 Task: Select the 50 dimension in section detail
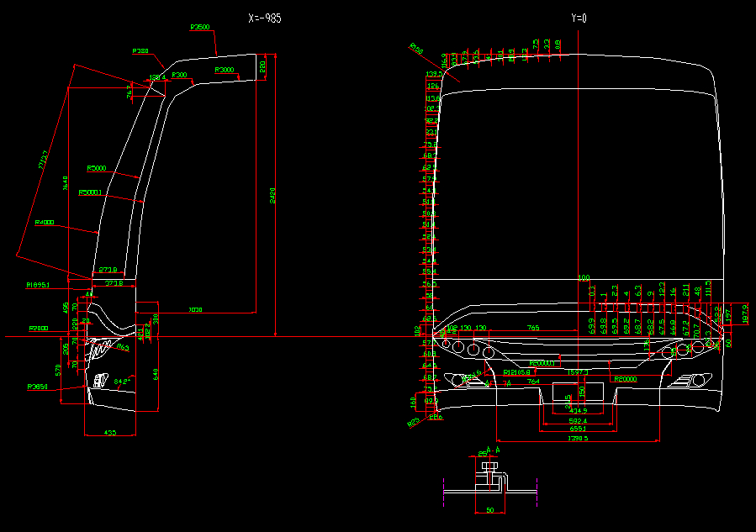pyautogui.click(x=489, y=509)
